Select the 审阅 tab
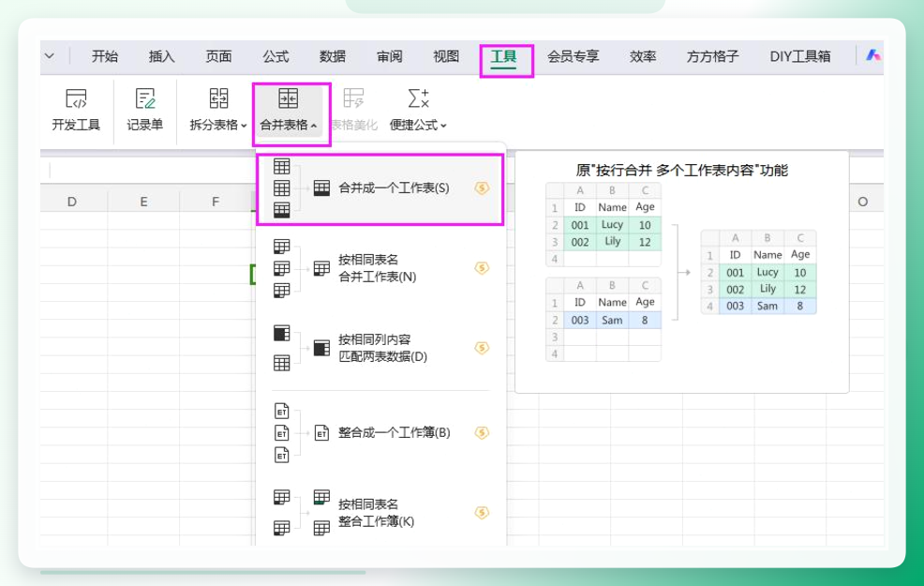 (x=390, y=56)
